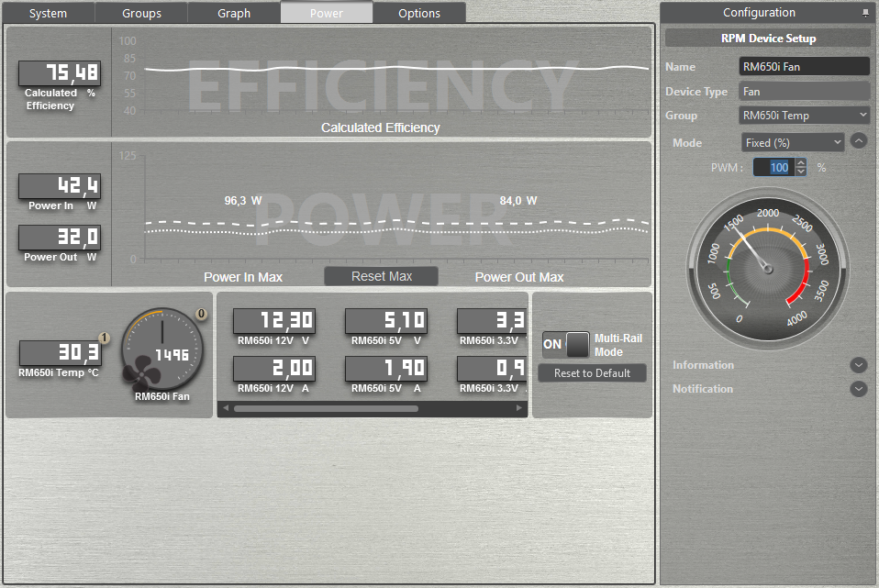Click the PWM value field showing 100
The width and height of the screenshot is (879, 588).
774,167
